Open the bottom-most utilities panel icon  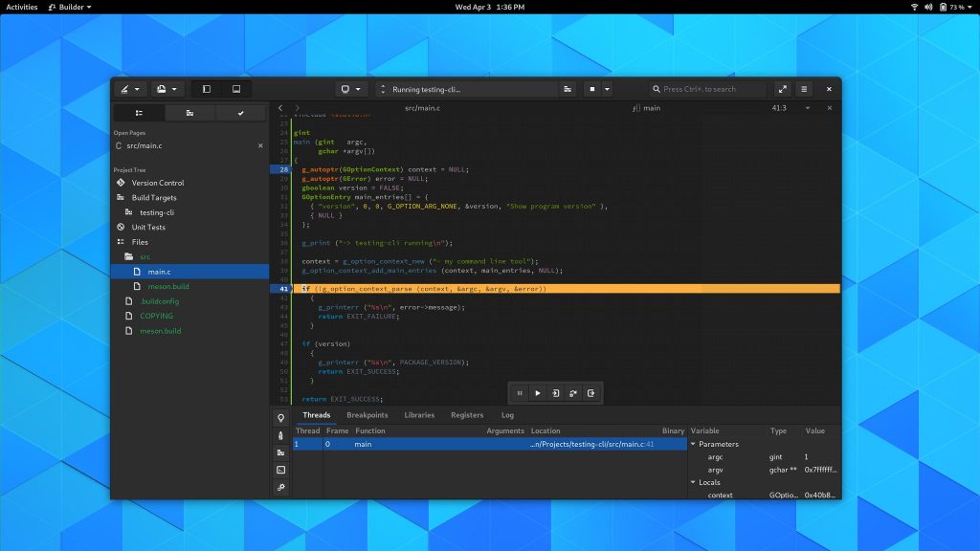(x=281, y=487)
